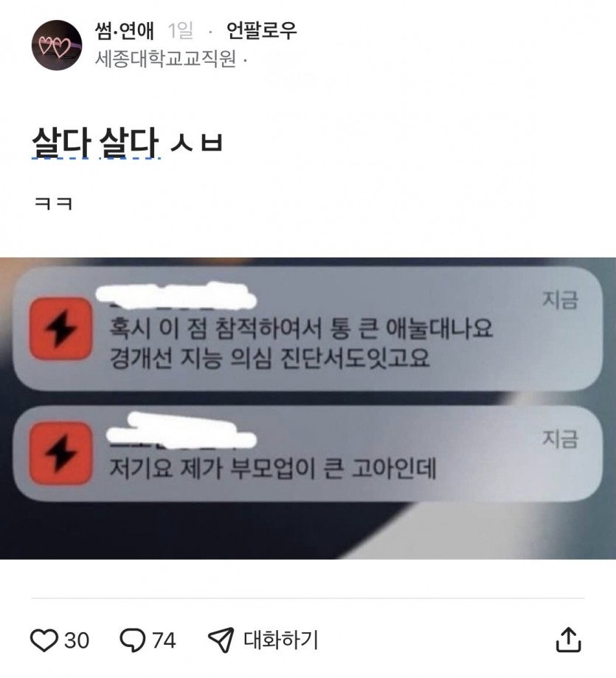The image size is (616, 678).
Task: Open the 세종대학교교직원 affiliation label
Action: [165, 58]
